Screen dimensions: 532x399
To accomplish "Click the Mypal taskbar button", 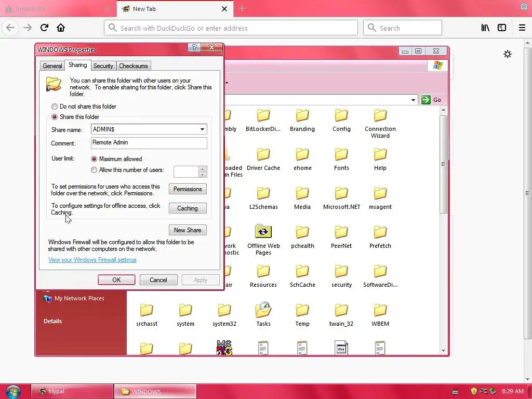I will 72,392.
